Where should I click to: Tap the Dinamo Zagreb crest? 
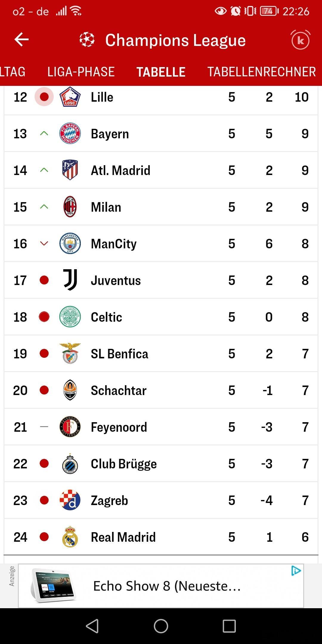70,500
